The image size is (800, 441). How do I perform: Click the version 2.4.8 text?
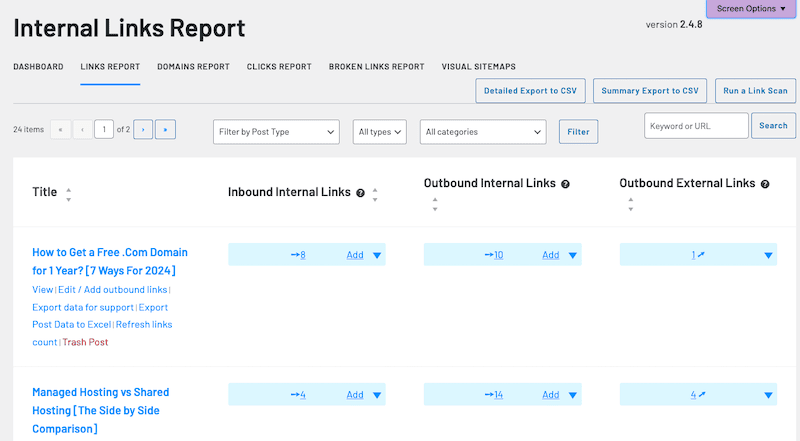(674, 24)
